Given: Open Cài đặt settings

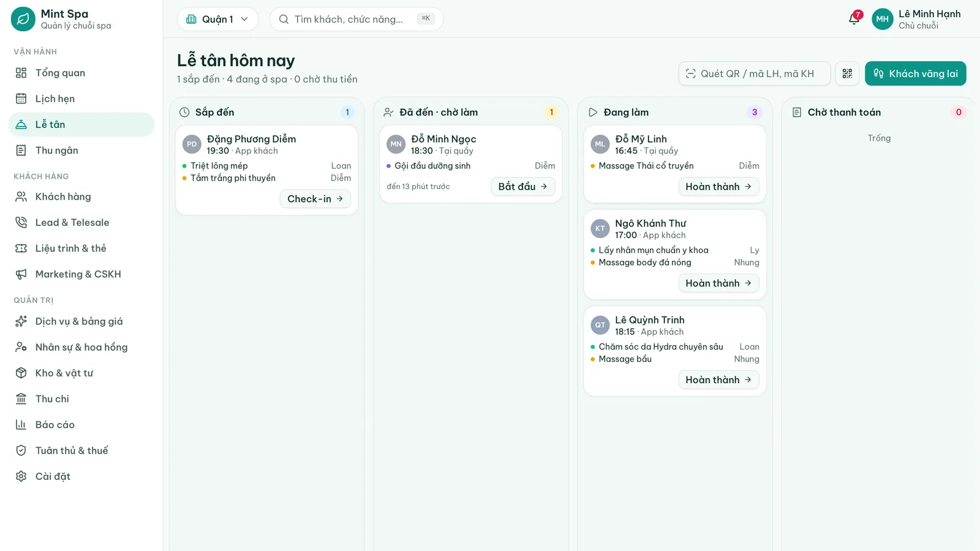Looking at the screenshot, I should point(81,476).
